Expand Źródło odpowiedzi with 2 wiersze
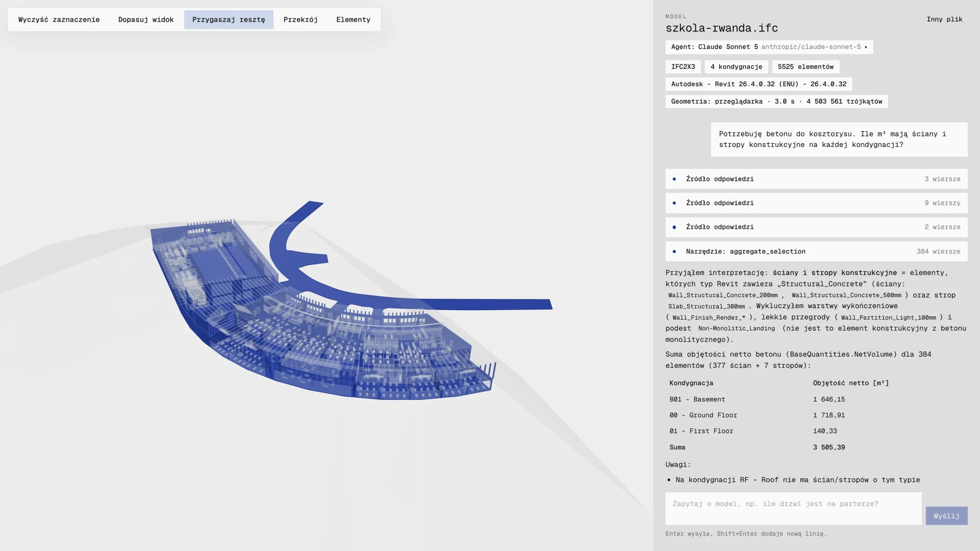 pos(817,227)
